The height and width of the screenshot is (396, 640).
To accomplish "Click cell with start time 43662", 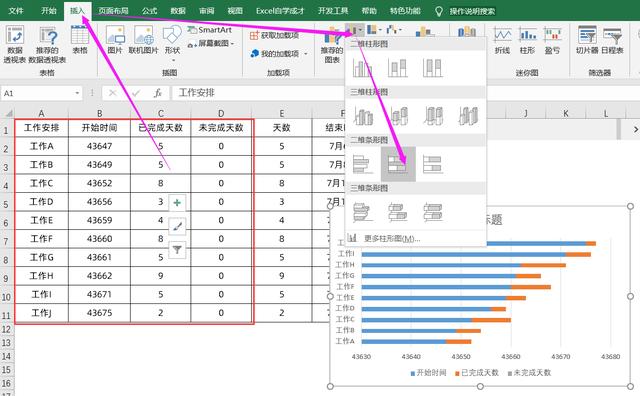I will 99,276.
